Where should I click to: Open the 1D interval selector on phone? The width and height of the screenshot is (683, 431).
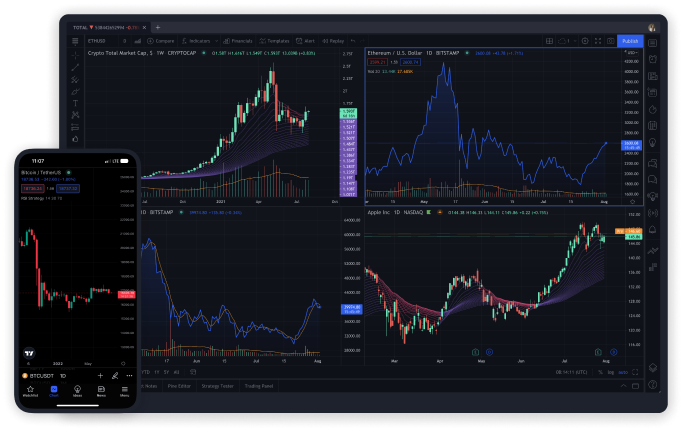click(63, 376)
